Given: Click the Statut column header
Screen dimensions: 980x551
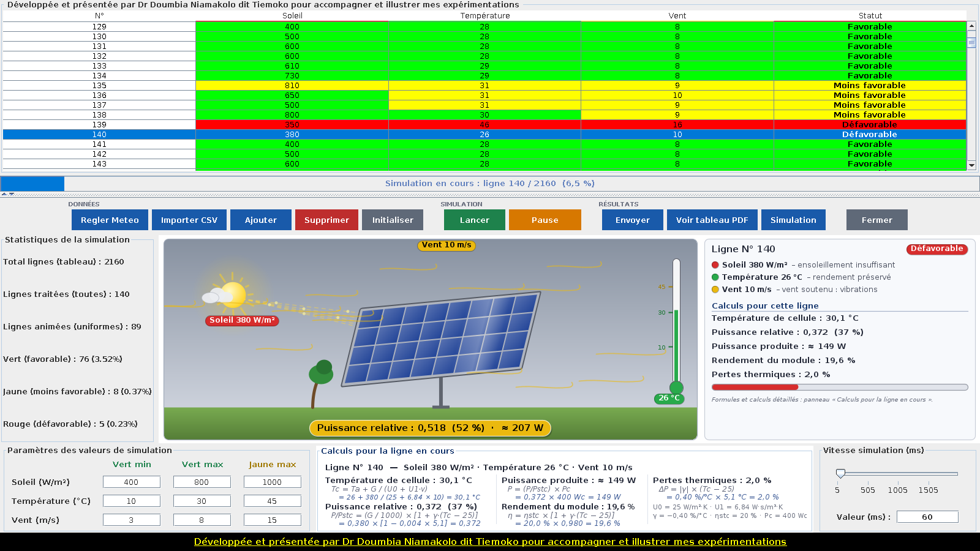Looking at the screenshot, I should pyautogui.click(x=870, y=16).
